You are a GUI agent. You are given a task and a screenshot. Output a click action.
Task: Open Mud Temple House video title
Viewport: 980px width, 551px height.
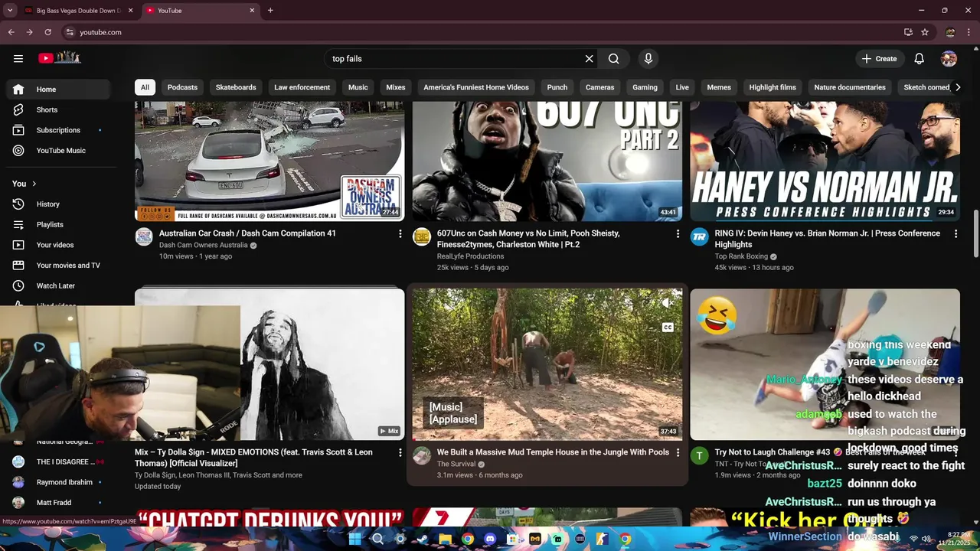(553, 452)
